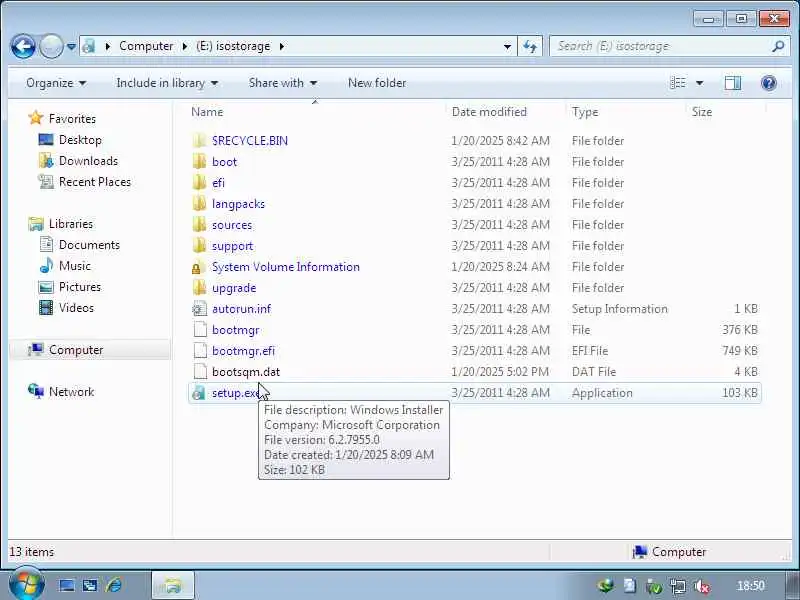This screenshot has height=600, width=800.
Task: Expand the arrow after isostorage breadcrumb
Action: point(282,46)
